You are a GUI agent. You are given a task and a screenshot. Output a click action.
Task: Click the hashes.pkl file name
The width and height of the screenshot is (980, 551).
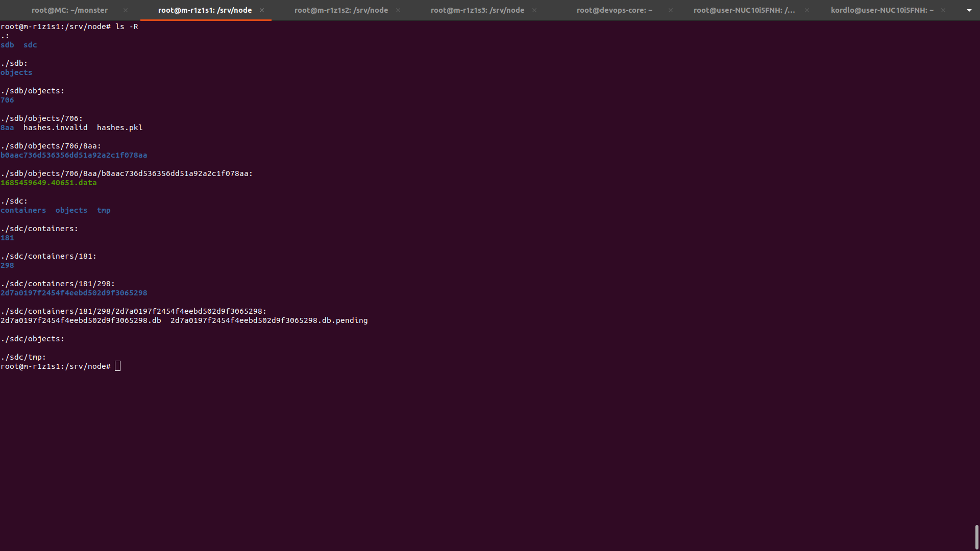(x=119, y=128)
